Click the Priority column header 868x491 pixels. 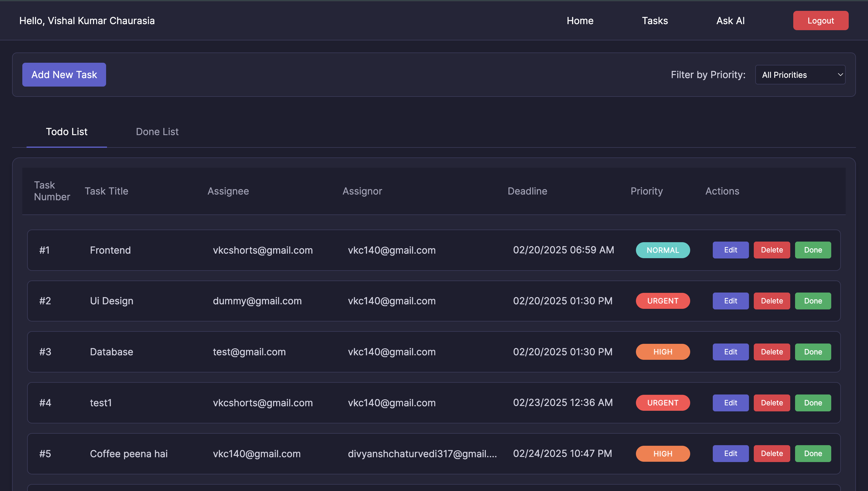(x=646, y=191)
